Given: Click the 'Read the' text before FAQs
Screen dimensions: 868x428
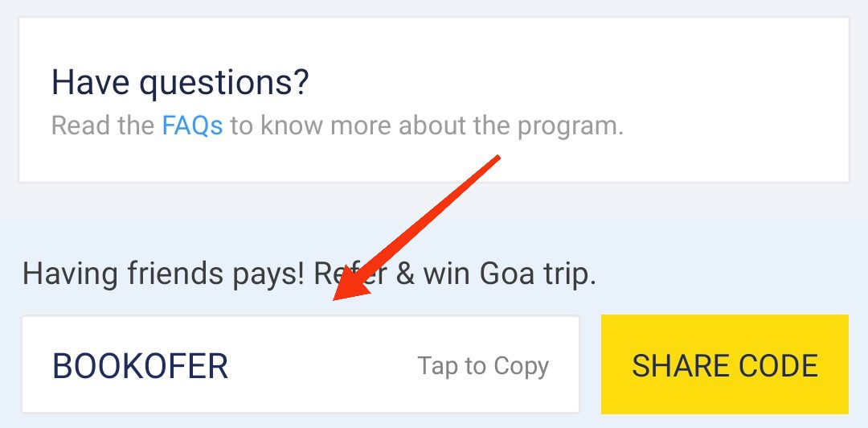Looking at the screenshot, I should [103, 126].
